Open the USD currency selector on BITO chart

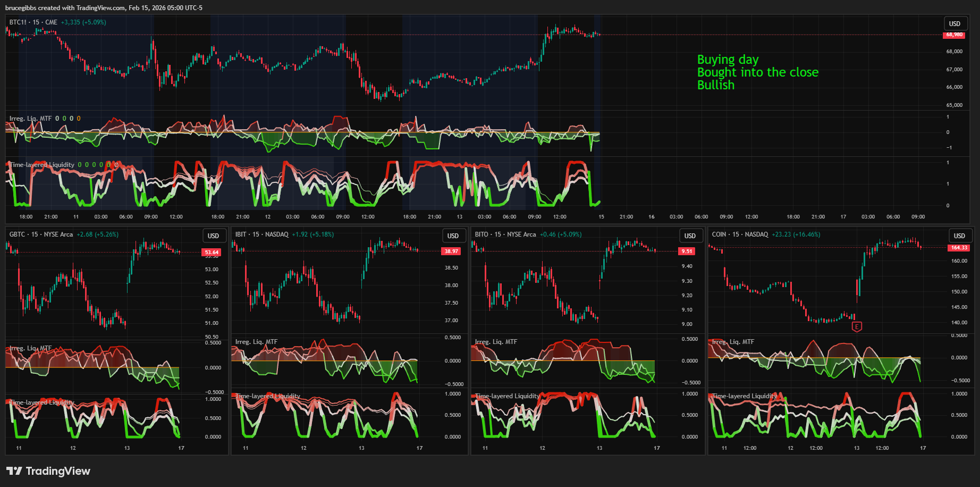pyautogui.click(x=690, y=236)
